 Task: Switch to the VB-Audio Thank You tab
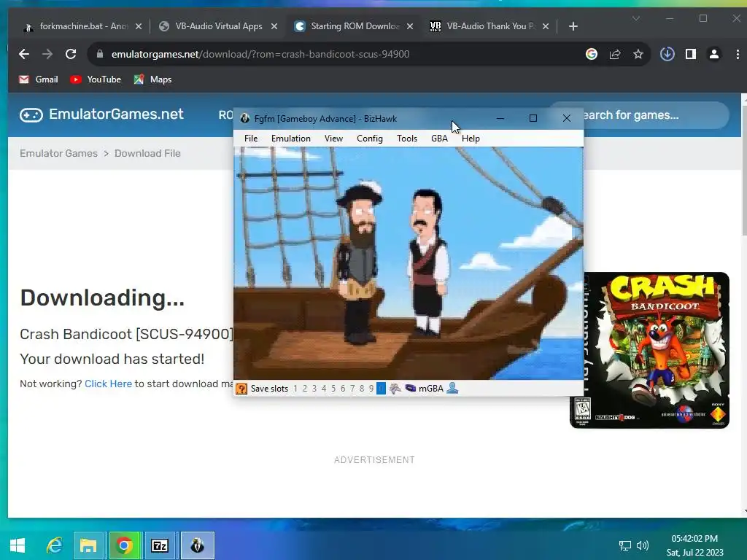click(489, 26)
